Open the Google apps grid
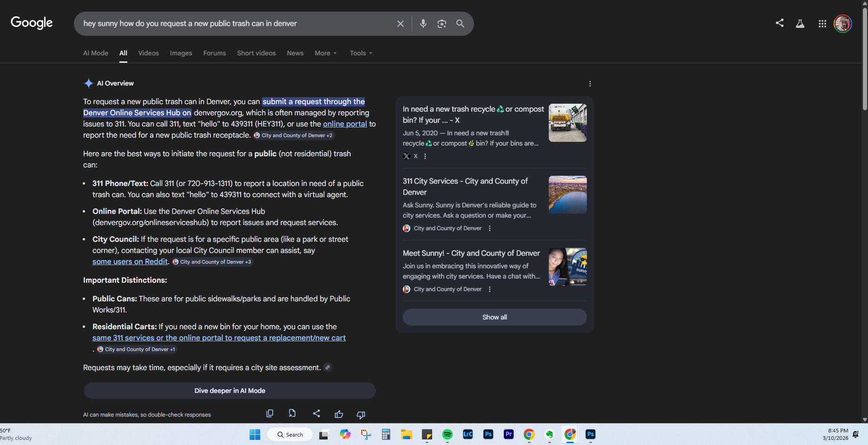 tap(822, 24)
